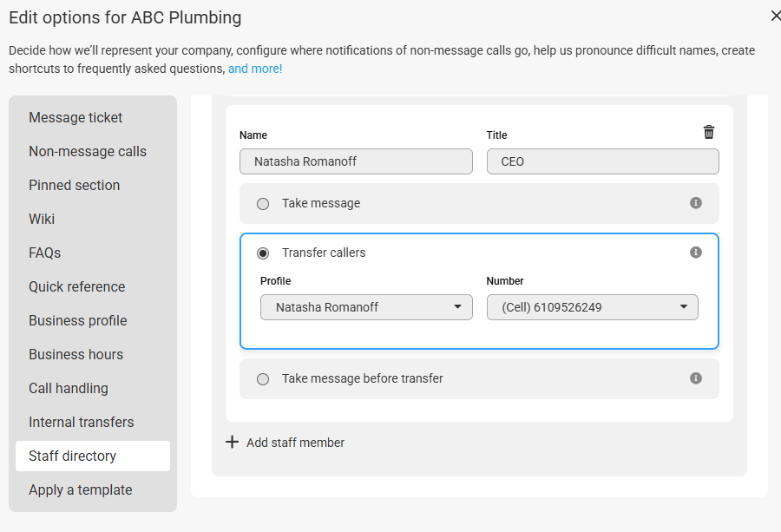
Task: Open the Number dropdown showing Cell 6109526249
Action: click(592, 307)
